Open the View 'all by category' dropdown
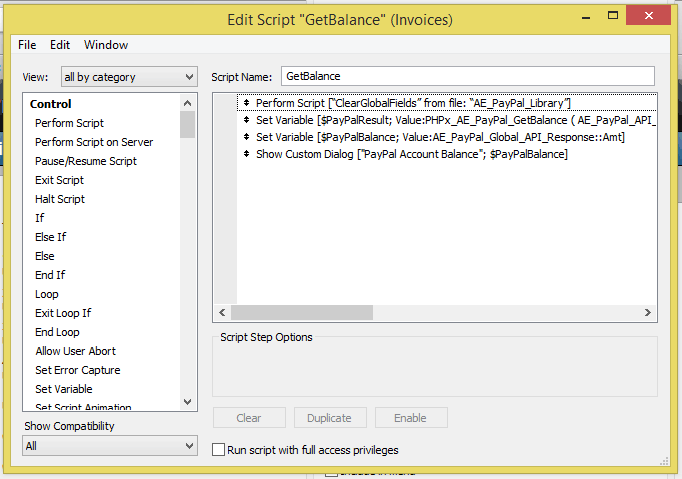Screen dimensions: 682x479 coord(128,77)
